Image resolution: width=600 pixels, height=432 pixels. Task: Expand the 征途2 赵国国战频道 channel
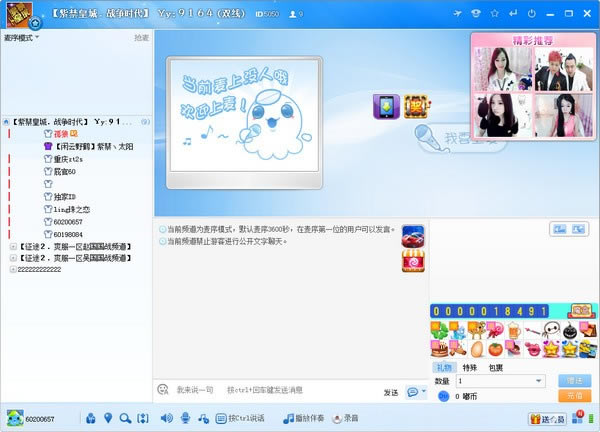click(13, 247)
